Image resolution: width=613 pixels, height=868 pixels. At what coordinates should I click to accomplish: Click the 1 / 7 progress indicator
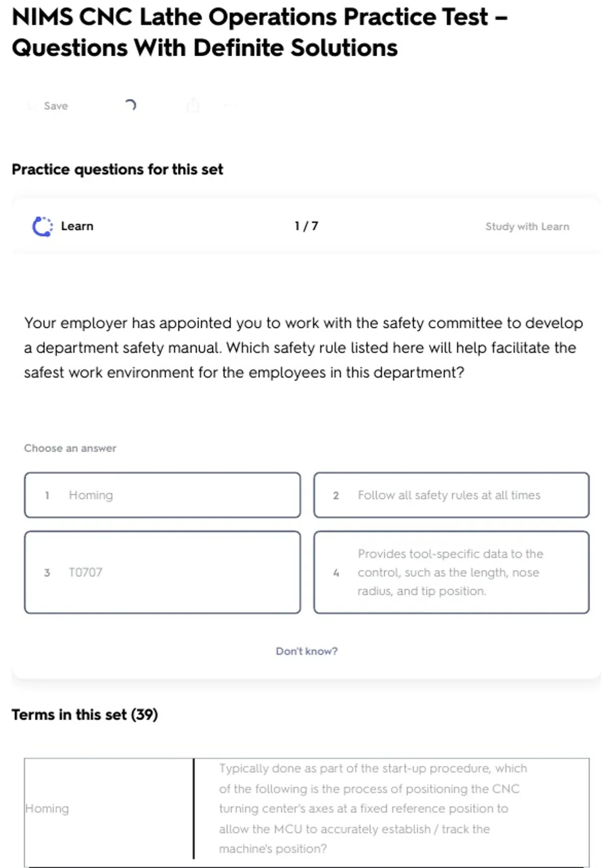(306, 226)
